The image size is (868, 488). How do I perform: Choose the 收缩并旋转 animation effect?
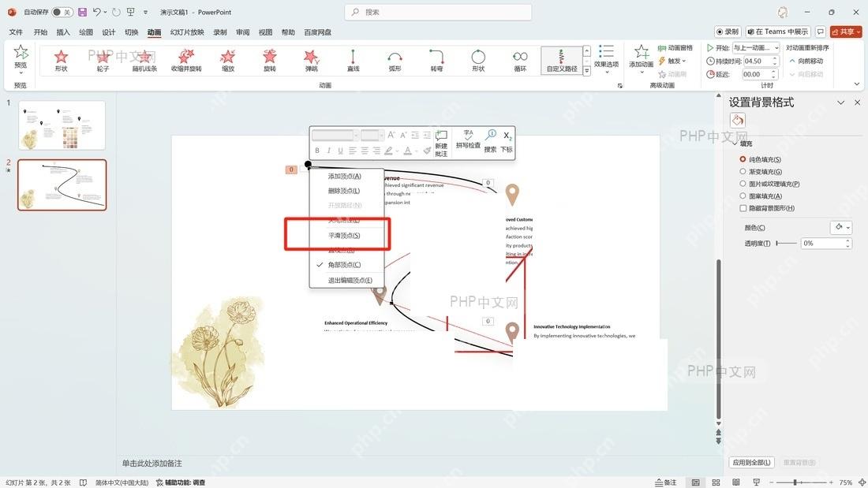point(186,60)
